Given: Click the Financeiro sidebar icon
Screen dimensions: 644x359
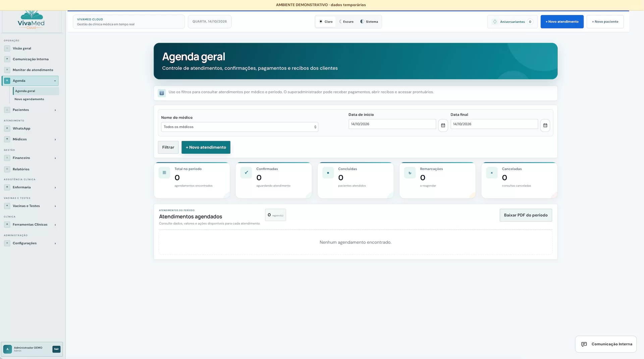Looking at the screenshot, I should tap(7, 158).
